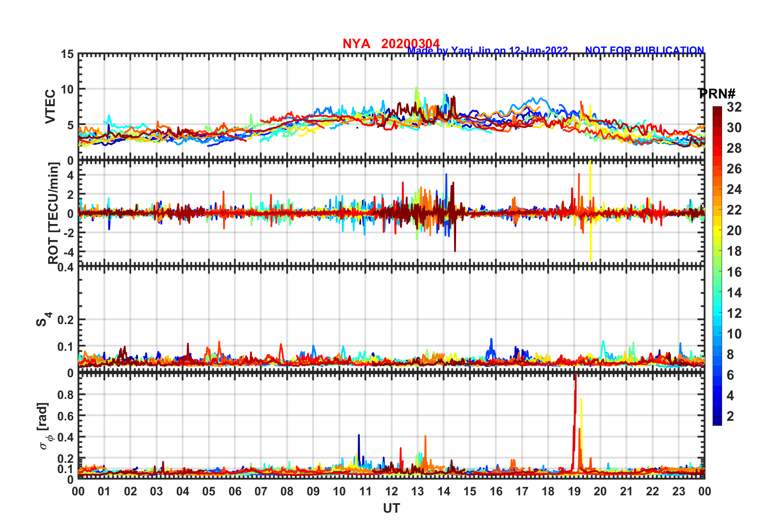Click the yellow PRN 20 colorbar section

coord(717,231)
